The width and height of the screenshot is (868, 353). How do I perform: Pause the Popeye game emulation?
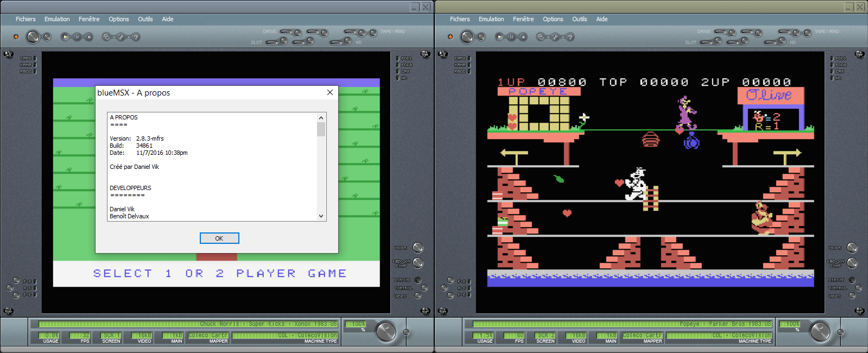pos(511,37)
